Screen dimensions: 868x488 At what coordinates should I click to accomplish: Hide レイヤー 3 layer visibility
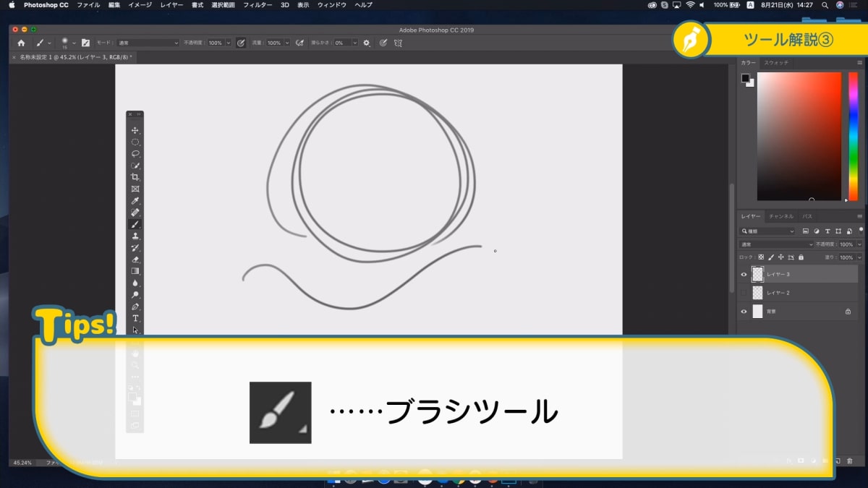[x=744, y=274]
